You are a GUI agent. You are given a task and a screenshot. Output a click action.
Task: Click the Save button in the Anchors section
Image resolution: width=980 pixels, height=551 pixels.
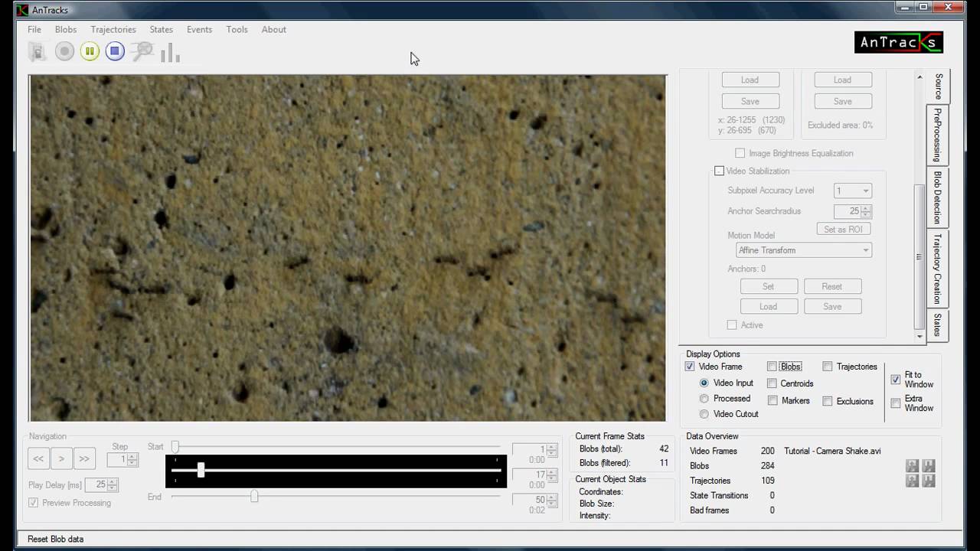832,306
